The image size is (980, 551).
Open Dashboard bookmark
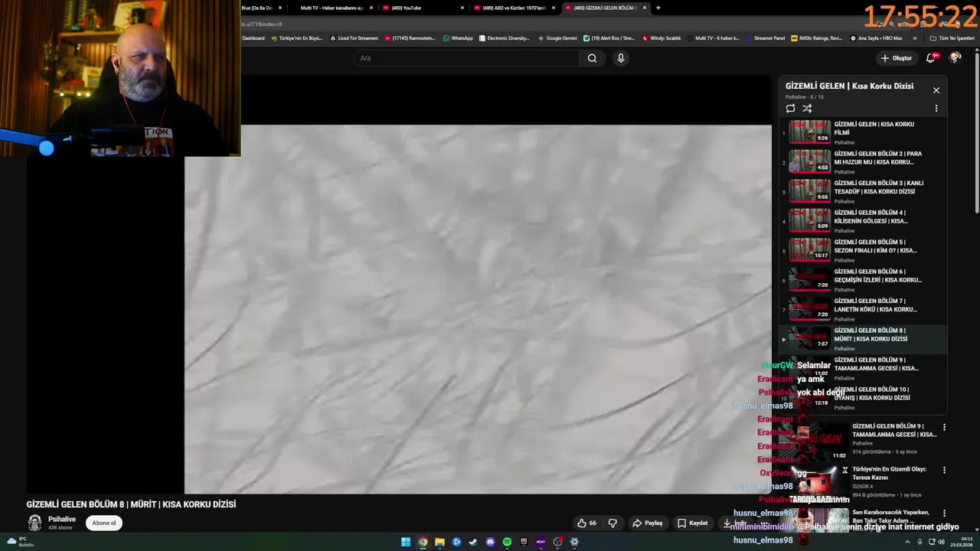point(253,38)
